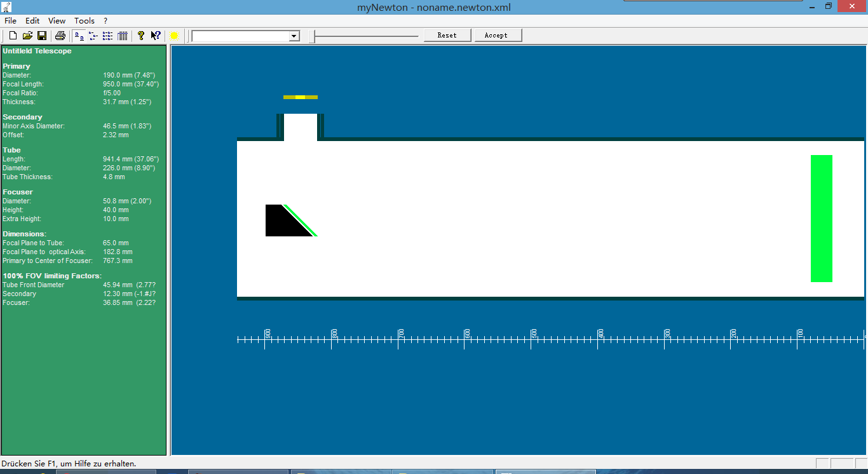Open the ? help menu
The height and width of the screenshot is (474, 868).
[x=105, y=21]
